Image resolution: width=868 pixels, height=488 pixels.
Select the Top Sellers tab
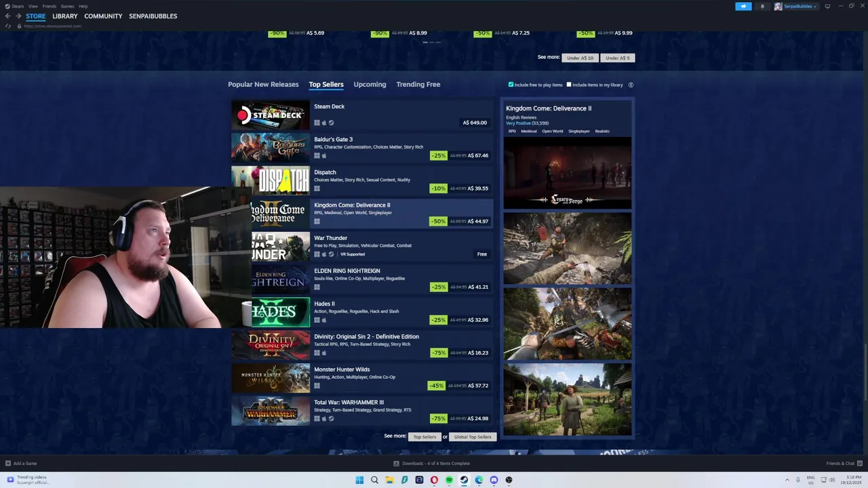click(326, 85)
